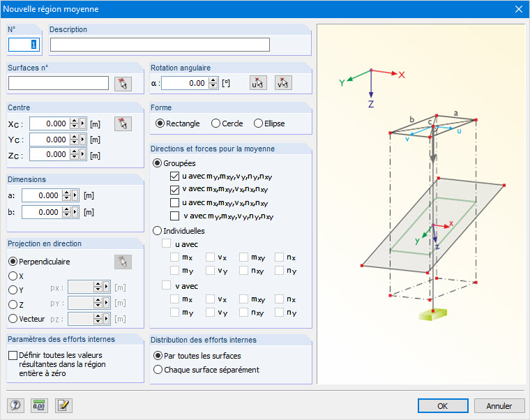Step the Yc coordinate spinner

74,140
